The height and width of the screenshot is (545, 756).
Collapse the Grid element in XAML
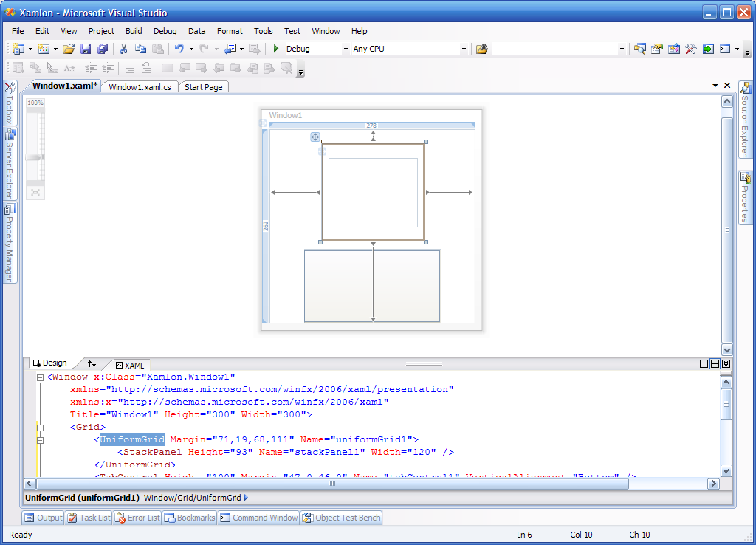coord(41,428)
